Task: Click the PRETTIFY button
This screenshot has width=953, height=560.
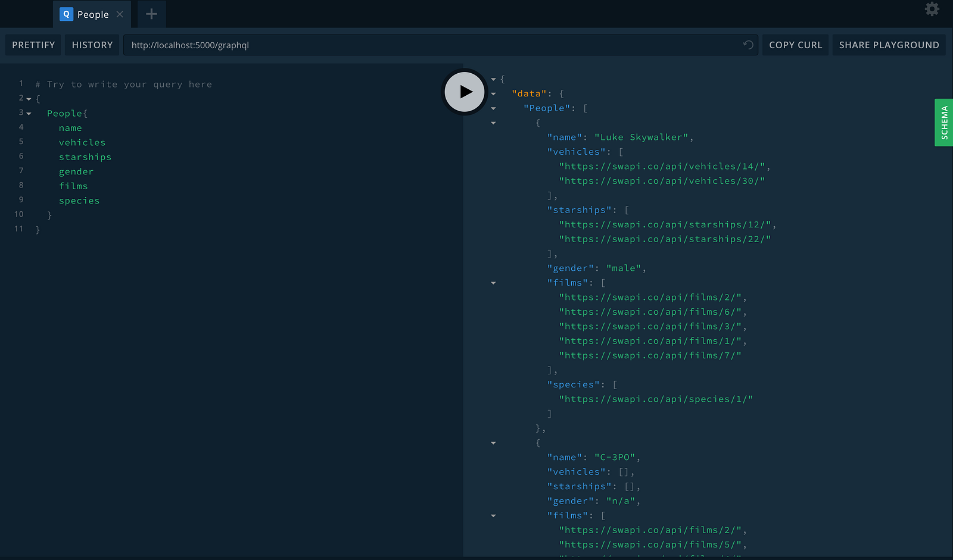Action: 33,45
